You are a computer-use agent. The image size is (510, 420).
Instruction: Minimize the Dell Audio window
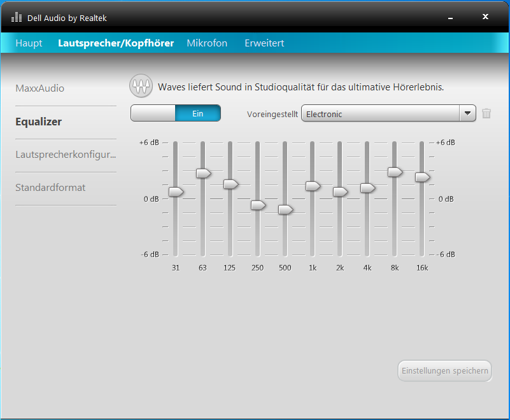pos(450,17)
